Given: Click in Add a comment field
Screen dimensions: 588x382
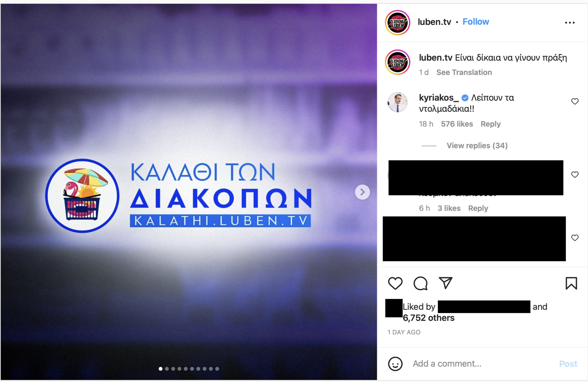Looking at the screenshot, I should point(484,364).
